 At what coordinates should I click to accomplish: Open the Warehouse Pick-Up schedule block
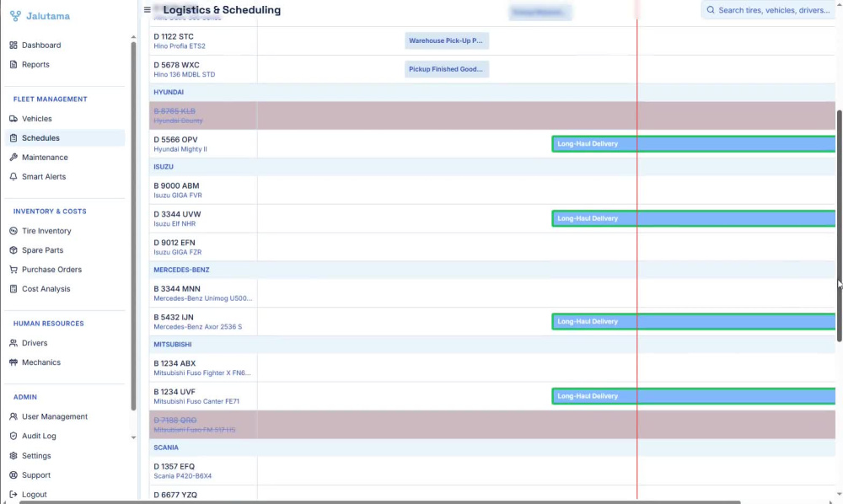click(447, 40)
